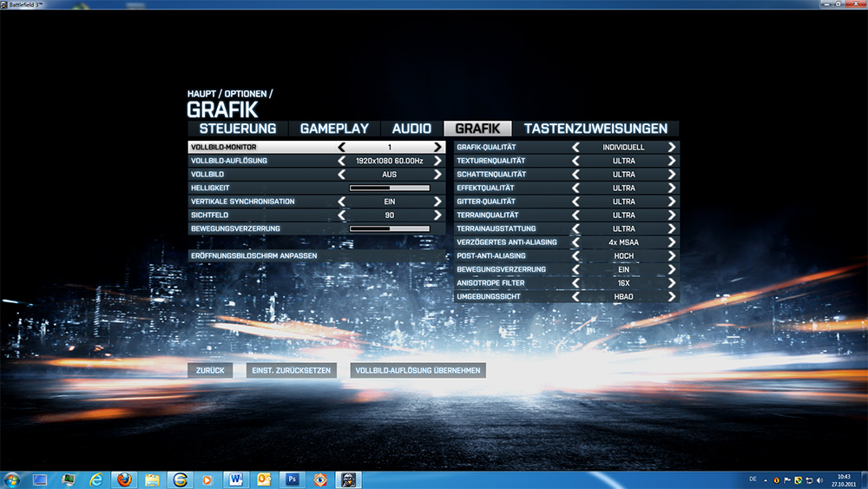Open the Tastenzuweisungen tab

[x=595, y=129]
